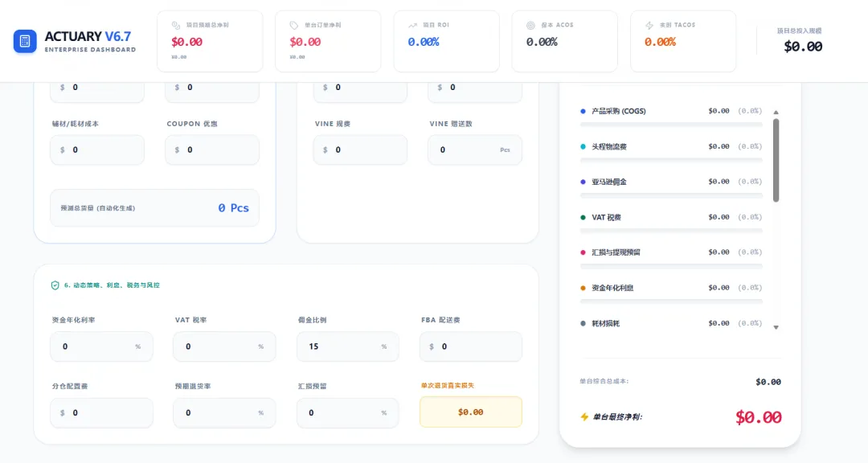The height and width of the screenshot is (463, 868).
Task: Select the 产品采购 (COGS) cost row label
Action: click(618, 111)
